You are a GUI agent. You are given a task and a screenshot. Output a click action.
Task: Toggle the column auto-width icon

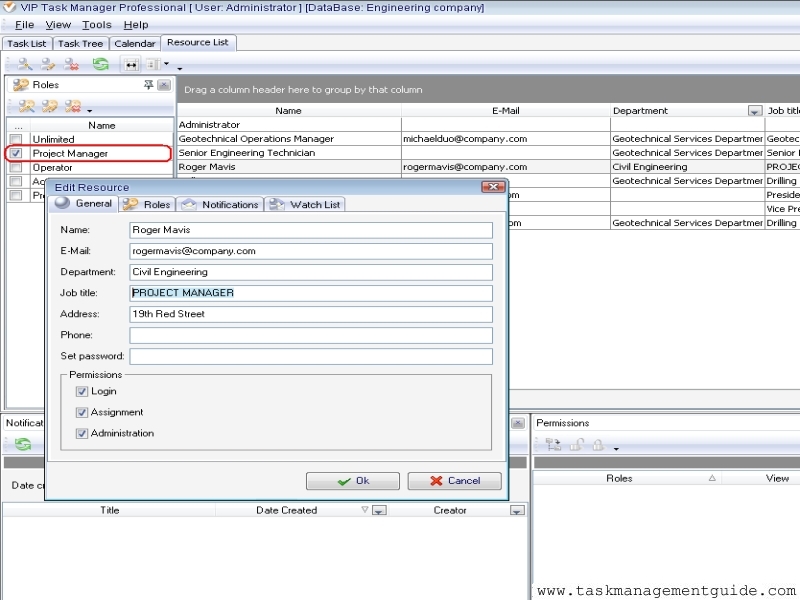click(x=131, y=64)
